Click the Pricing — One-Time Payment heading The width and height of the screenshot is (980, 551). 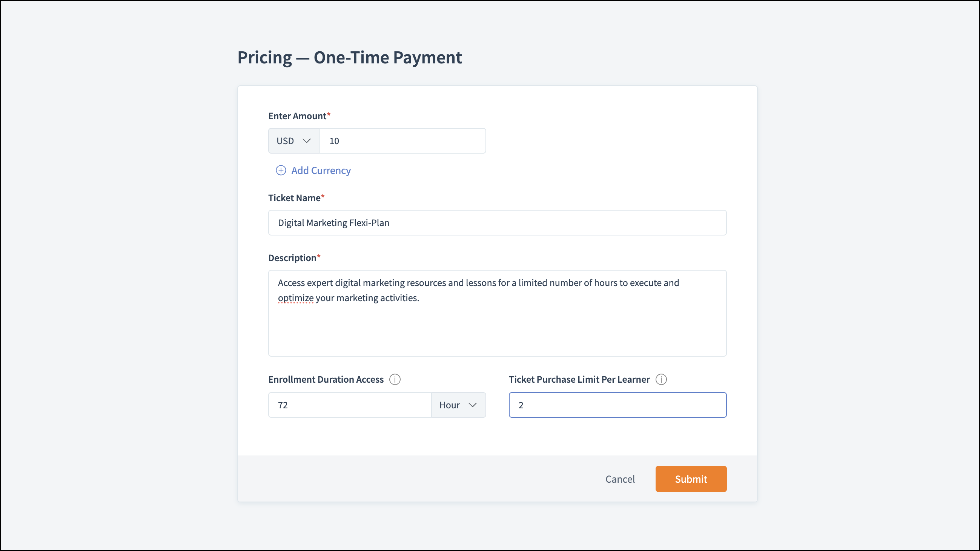[349, 57]
